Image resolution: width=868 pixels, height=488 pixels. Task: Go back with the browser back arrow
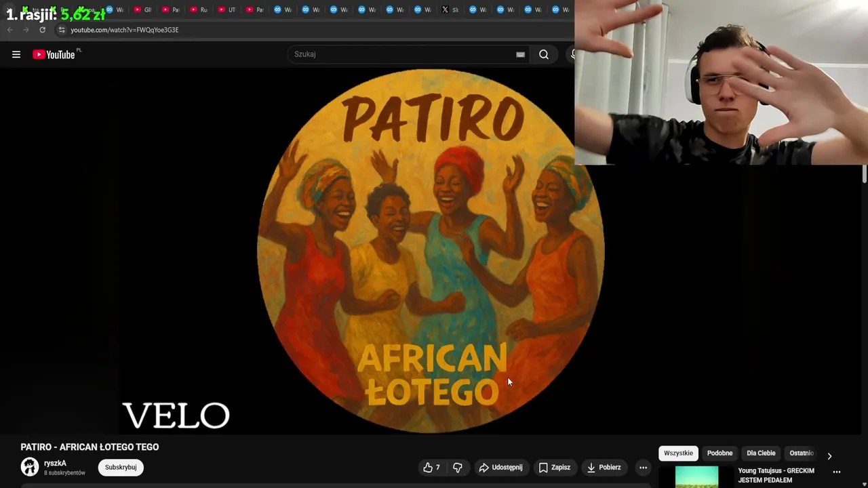[10, 30]
